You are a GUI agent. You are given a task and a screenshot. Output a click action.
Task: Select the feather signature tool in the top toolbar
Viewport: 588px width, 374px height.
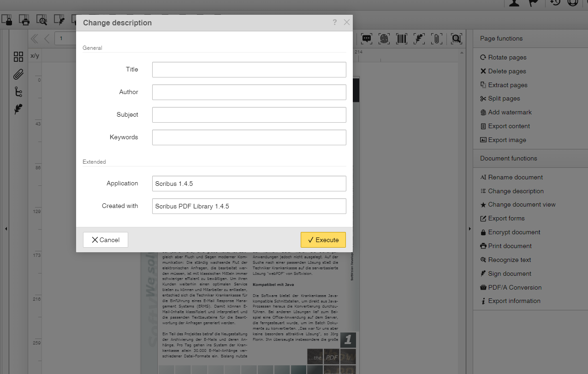[419, 39]
